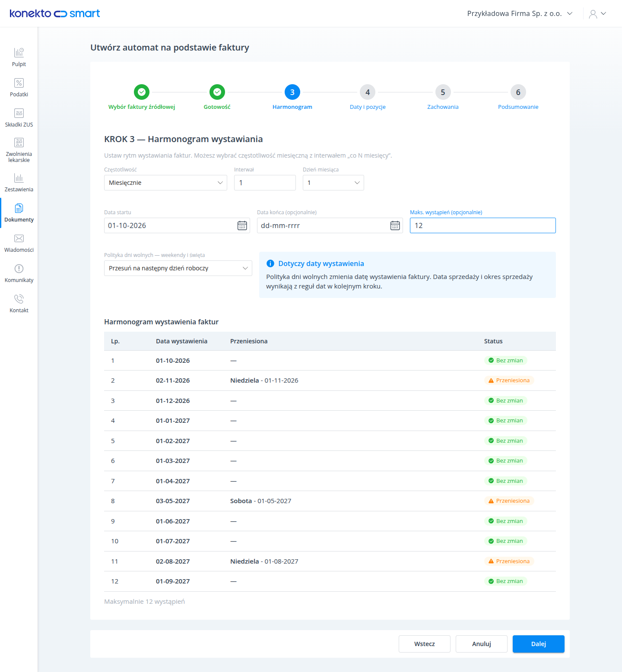The width and height of the screenshot is (622, 672).
Task: Click the konekto smart logo
Action: pyautogui.click(x=55, y=13)
